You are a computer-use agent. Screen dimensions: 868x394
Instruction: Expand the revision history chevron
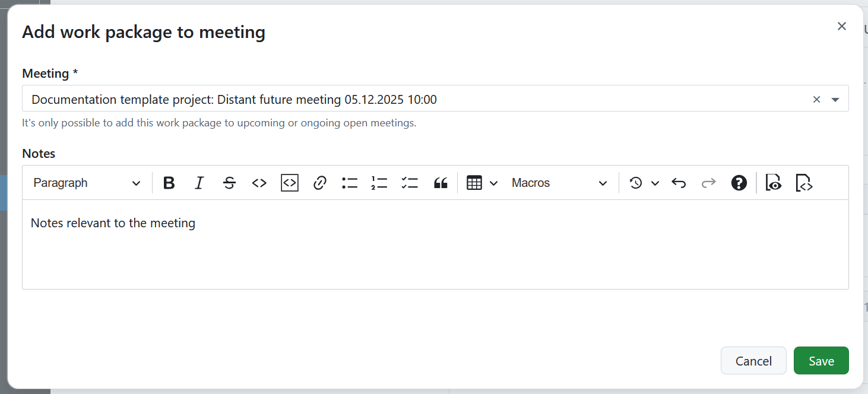[x=655, y=183]
